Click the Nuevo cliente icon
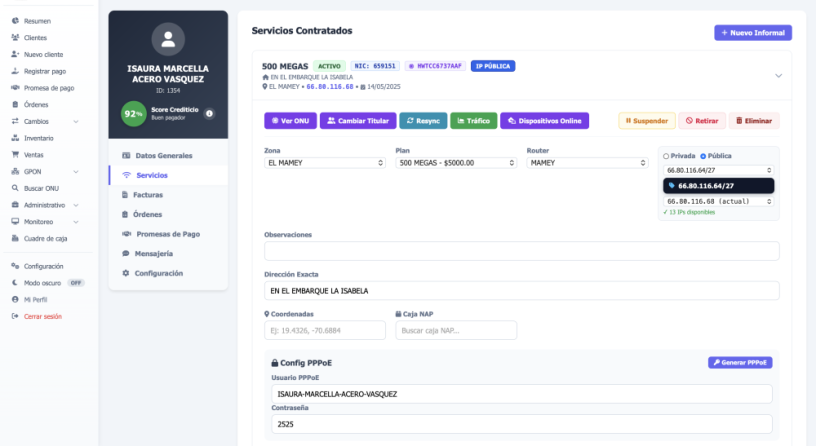Screen dimensions: 816x446 (15, 54)
